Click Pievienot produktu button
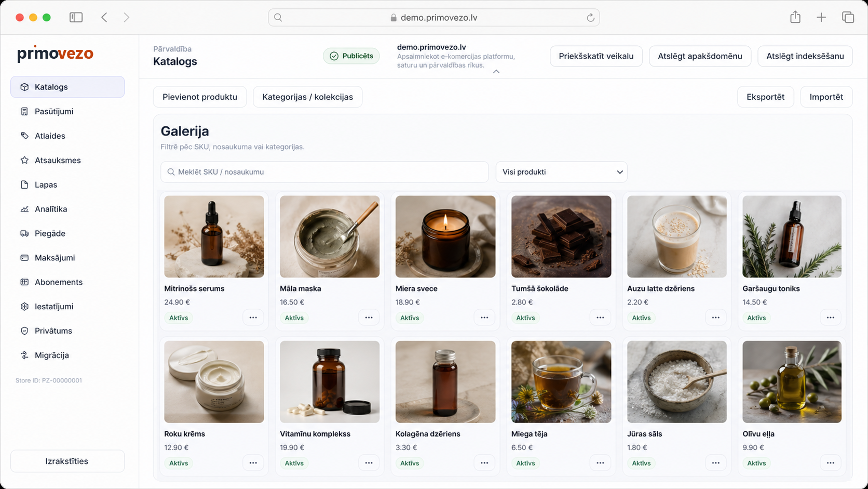The image size is (868, 489). pos(200,97)
